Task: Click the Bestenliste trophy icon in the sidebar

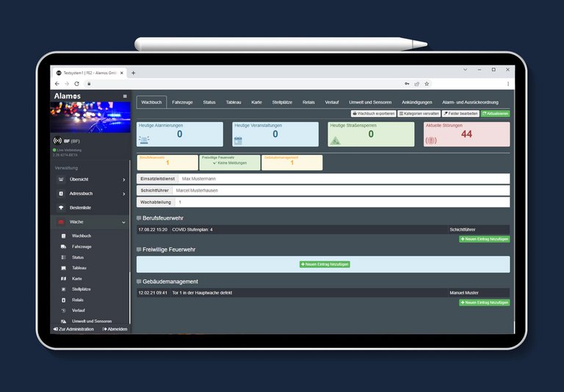Action: 62,208
